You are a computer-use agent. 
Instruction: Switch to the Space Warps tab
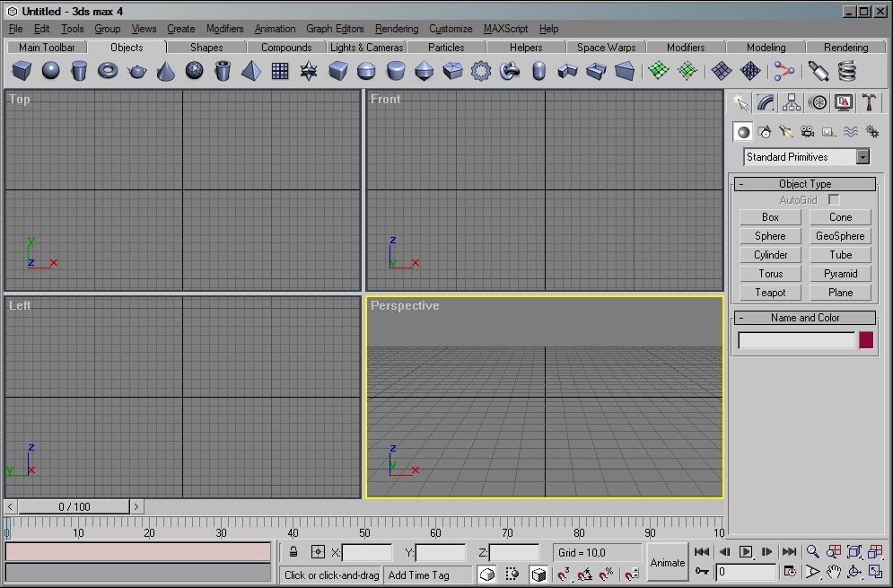[x=606, y=48]
